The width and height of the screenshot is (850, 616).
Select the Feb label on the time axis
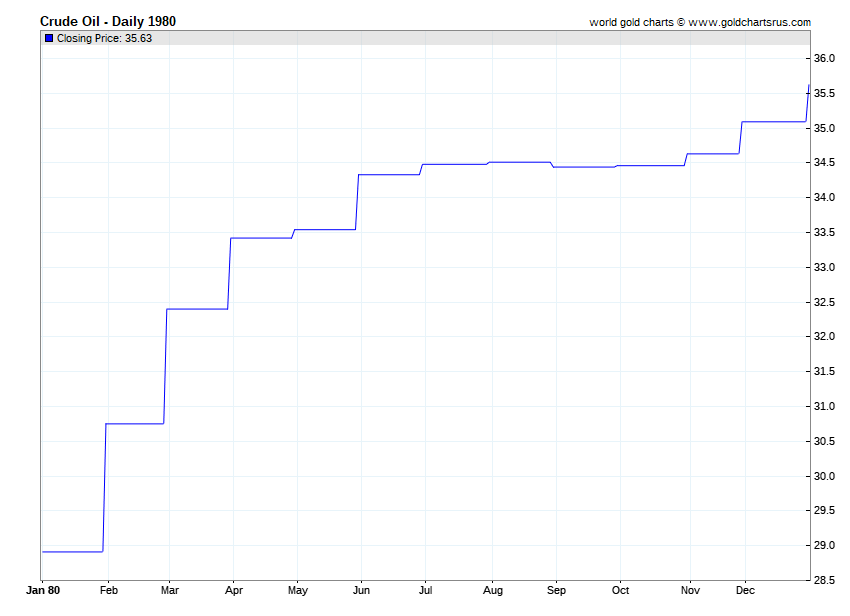pos(110,591)
